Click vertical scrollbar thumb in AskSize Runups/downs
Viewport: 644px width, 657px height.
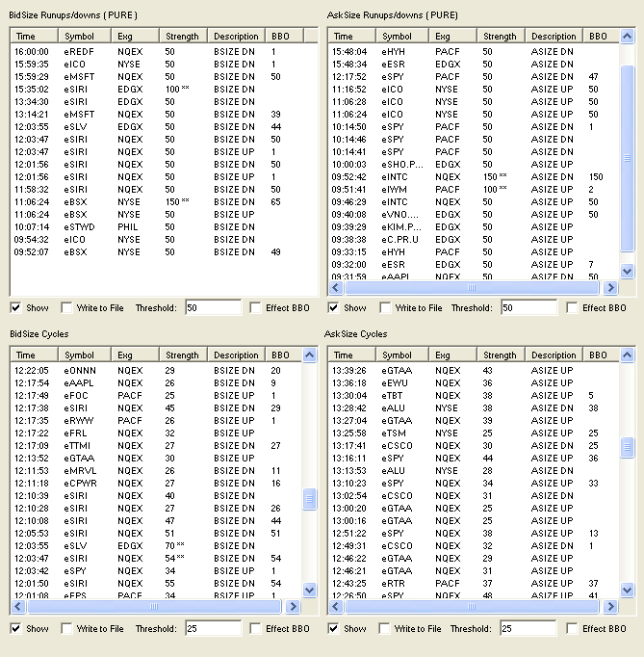click(627, 158)
